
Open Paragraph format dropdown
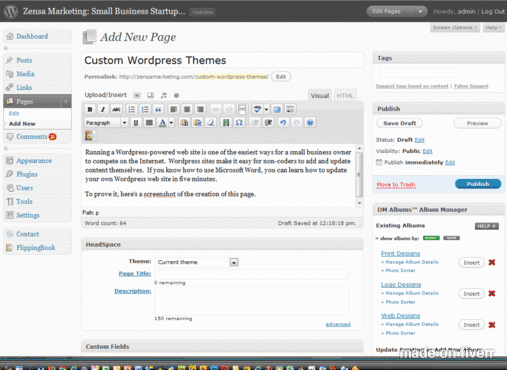click(106, 123)
